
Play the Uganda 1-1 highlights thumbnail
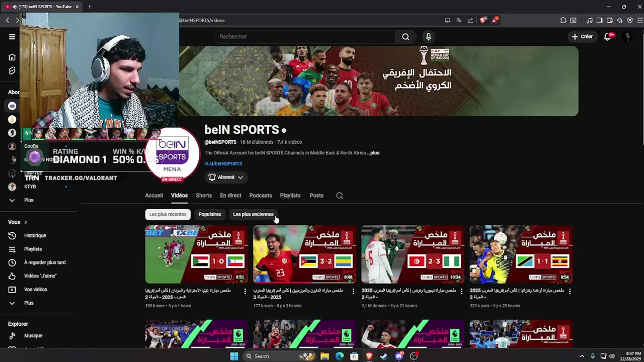(521, 254)
